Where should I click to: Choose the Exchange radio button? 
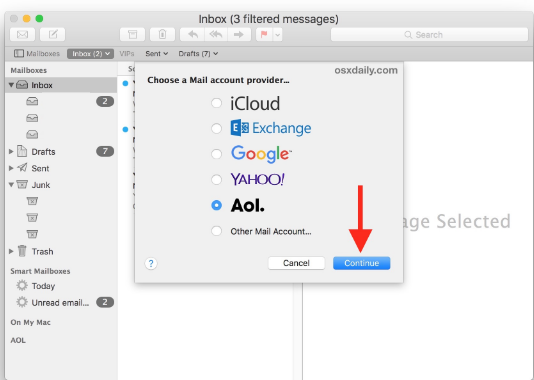pyautogui.click(x=216, y=128)
